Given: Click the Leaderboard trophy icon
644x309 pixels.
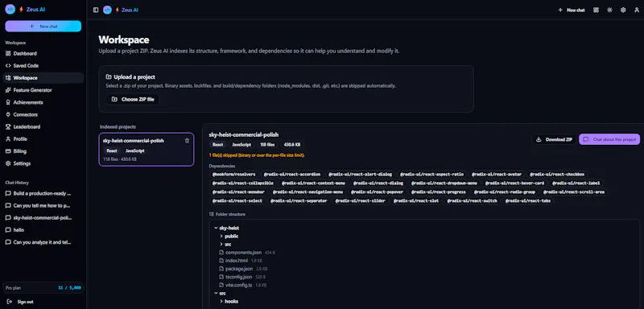Looking at the screenshot, I should point(8,127).
